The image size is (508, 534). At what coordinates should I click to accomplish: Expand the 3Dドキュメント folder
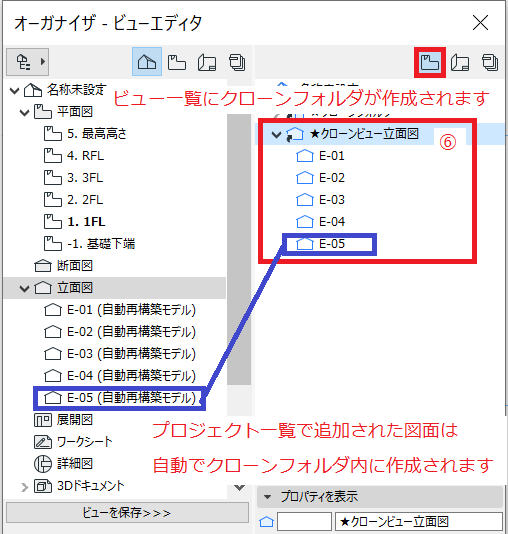click(x=25, y=487)
